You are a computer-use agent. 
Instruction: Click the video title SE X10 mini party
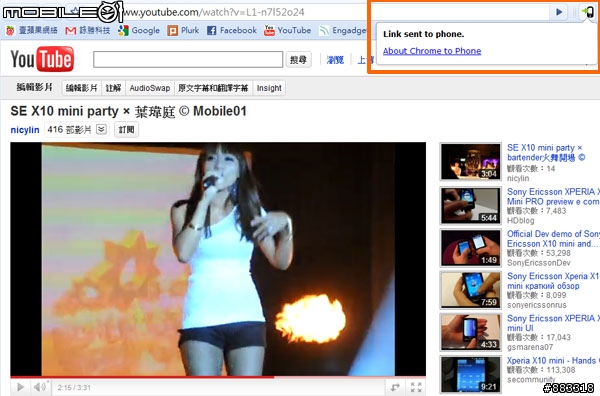coord(128,111)
